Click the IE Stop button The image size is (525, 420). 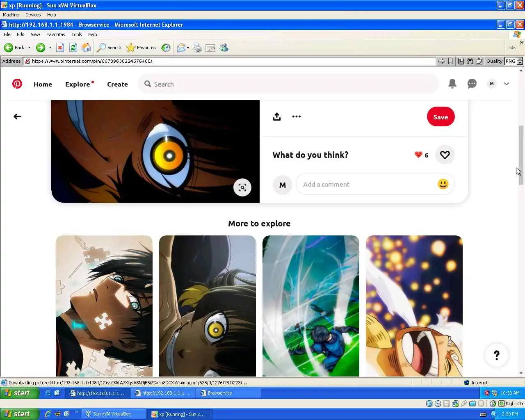pos(60,48)
